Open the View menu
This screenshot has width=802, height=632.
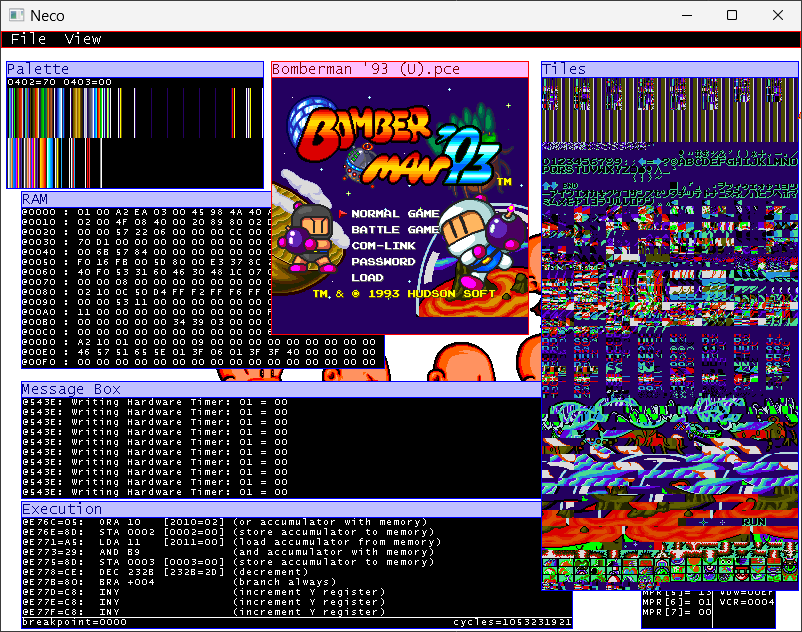coord(83,39)
